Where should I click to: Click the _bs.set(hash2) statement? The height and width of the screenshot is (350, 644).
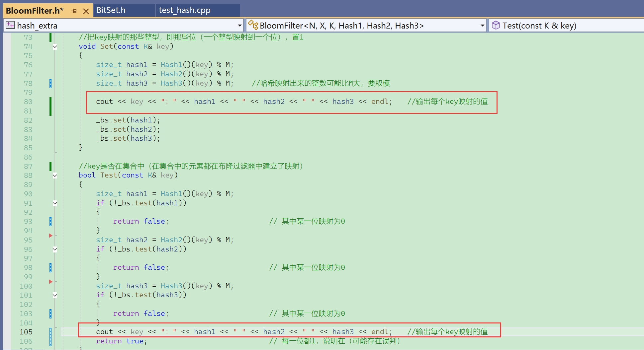[128, 129]
